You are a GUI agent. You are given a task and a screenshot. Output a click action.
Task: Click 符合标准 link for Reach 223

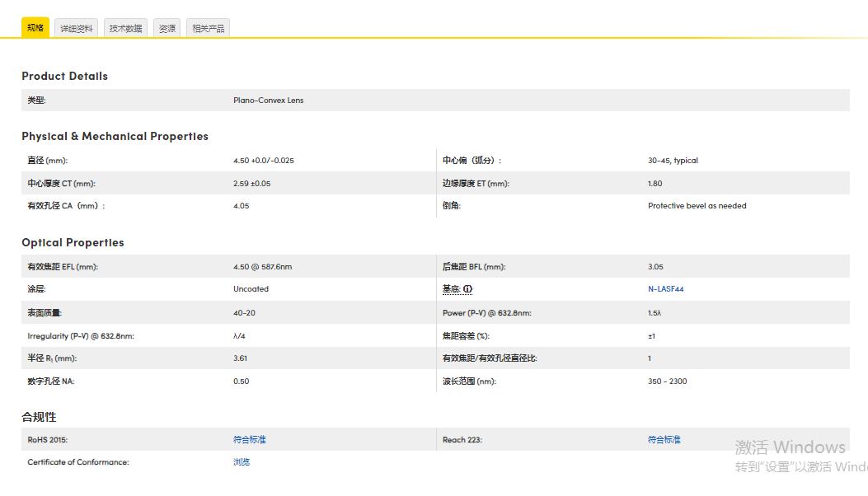point(664,440)
